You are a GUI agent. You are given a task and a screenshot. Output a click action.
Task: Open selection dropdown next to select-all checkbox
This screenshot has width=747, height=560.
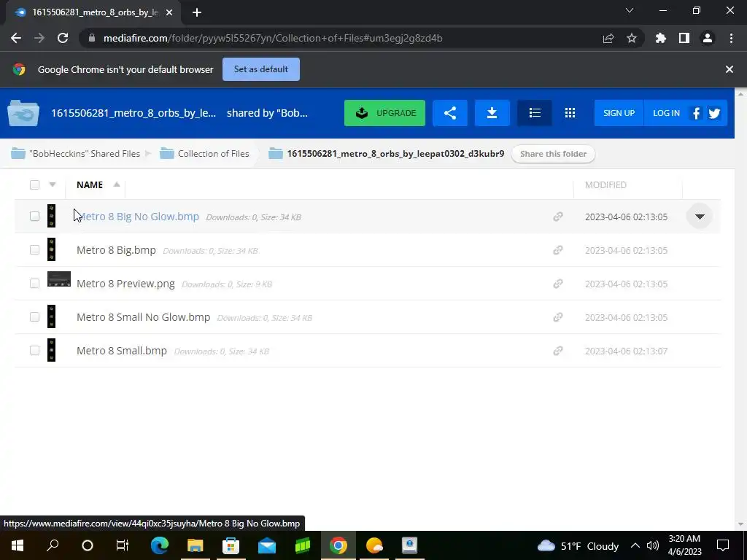click(x=53, y=184)
